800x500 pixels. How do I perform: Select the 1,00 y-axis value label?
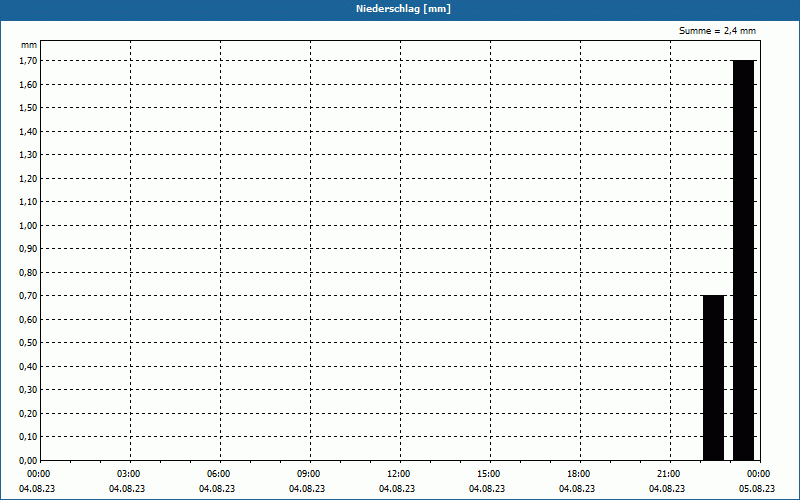(x=28, y=225)
